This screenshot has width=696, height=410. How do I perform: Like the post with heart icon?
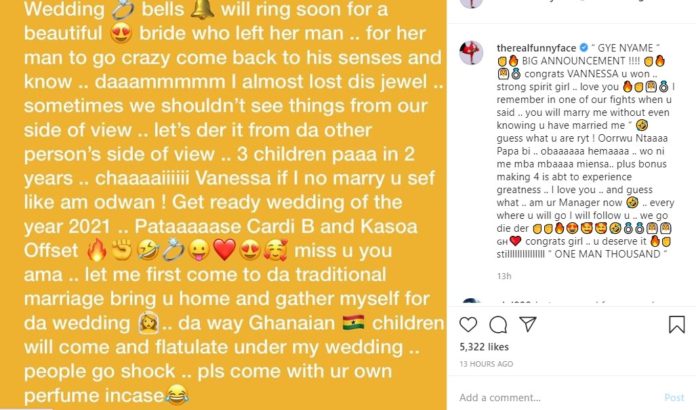coord(468,325)
